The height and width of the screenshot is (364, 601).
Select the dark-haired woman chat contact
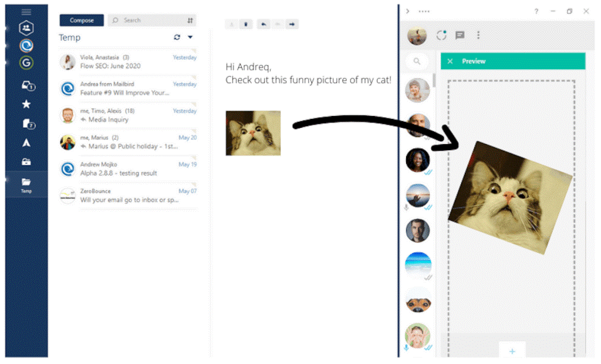coord(417,160)
